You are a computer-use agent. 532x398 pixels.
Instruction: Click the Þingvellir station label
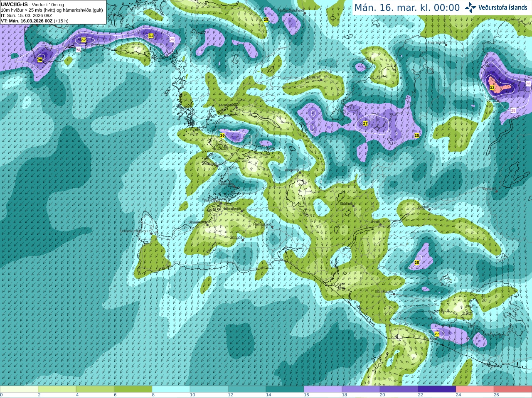292,170
